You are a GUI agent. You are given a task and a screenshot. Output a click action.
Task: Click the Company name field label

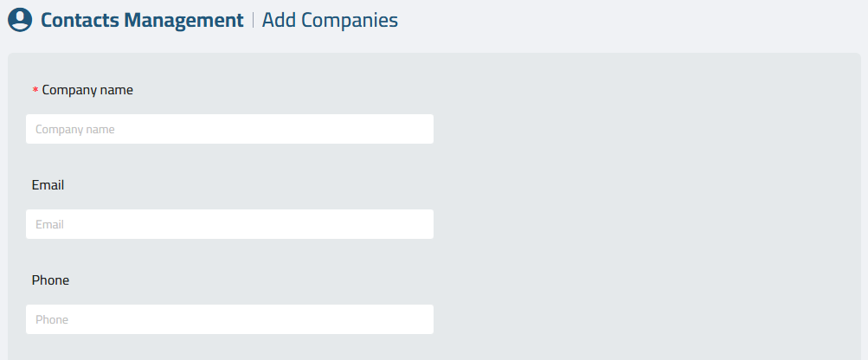coord(87,90)
